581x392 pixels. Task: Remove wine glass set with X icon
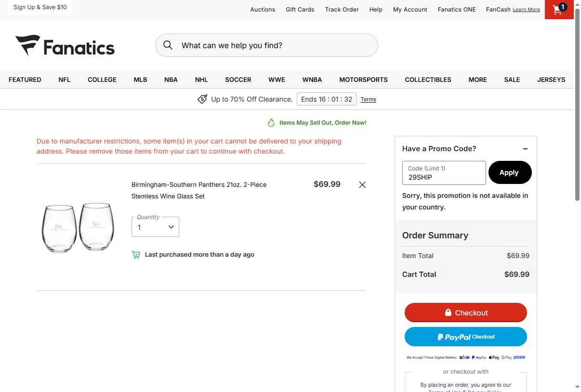click(x=362, y=184)
